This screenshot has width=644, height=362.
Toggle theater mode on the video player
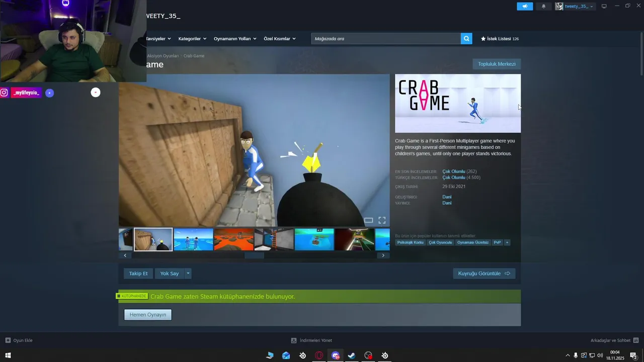tap(368, 220)
